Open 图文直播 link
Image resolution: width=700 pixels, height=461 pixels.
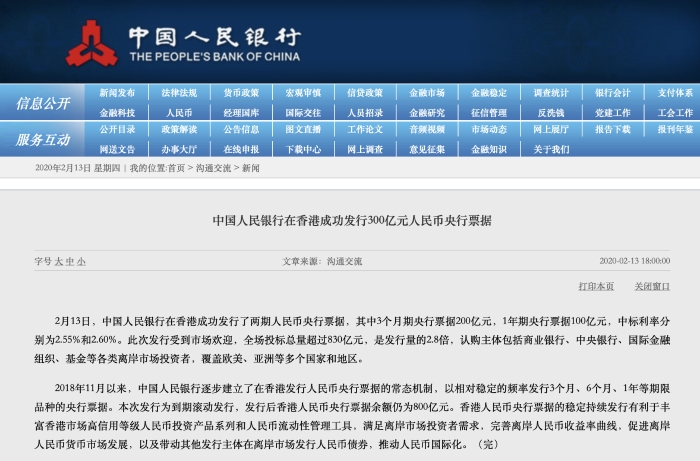(303, 129)
